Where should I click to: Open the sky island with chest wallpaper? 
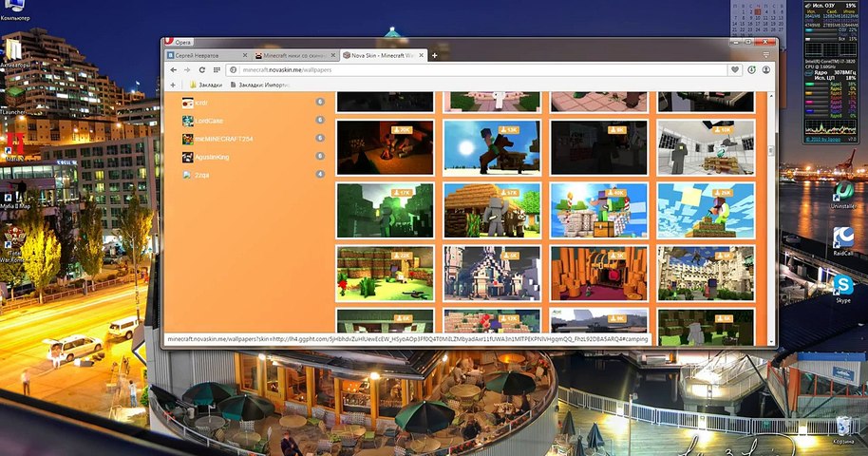(x=599, y=211)
